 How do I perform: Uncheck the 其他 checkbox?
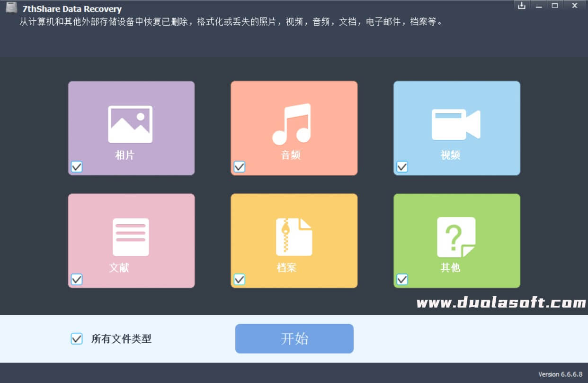pyautogui.click(x=402, y=280)
